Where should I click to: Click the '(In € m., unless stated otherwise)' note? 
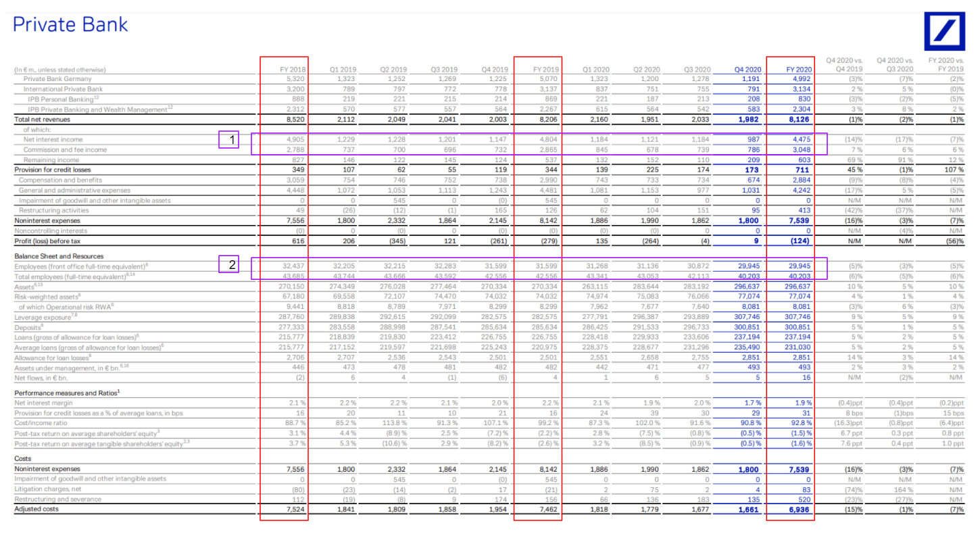(x=60, y=70)
